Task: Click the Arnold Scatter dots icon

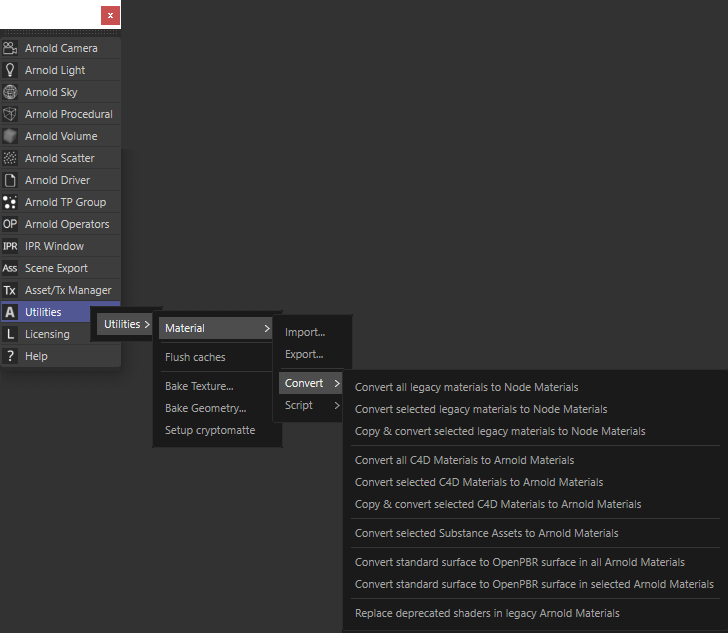Action: pyautogui.click(x=10, y=158)
